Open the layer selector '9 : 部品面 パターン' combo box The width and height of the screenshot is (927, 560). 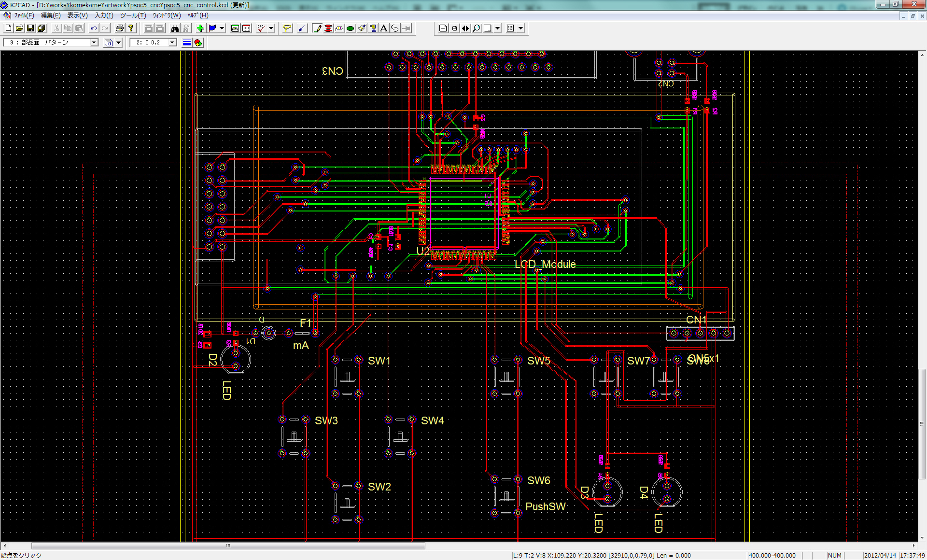click(x=51, y=42)
